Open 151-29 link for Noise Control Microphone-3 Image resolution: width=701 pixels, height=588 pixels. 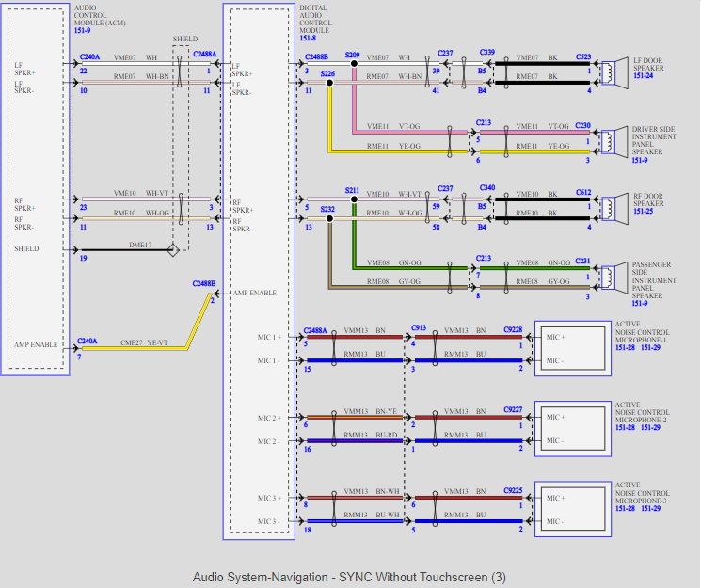click(x=650, y=508)
